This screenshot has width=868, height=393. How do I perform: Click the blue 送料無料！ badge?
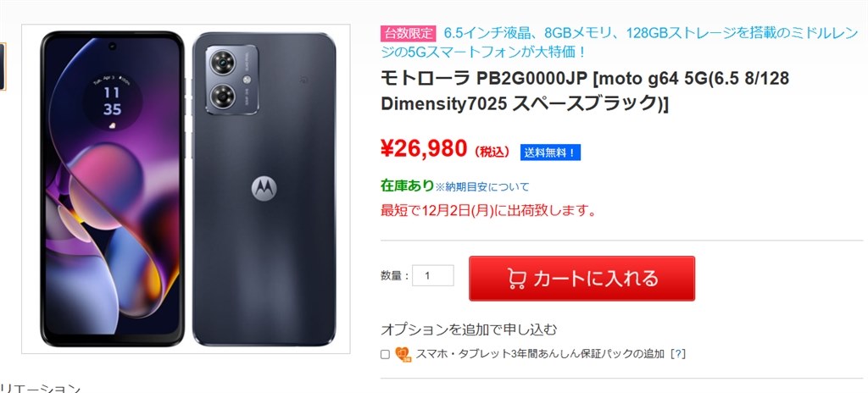click(550, 152)
